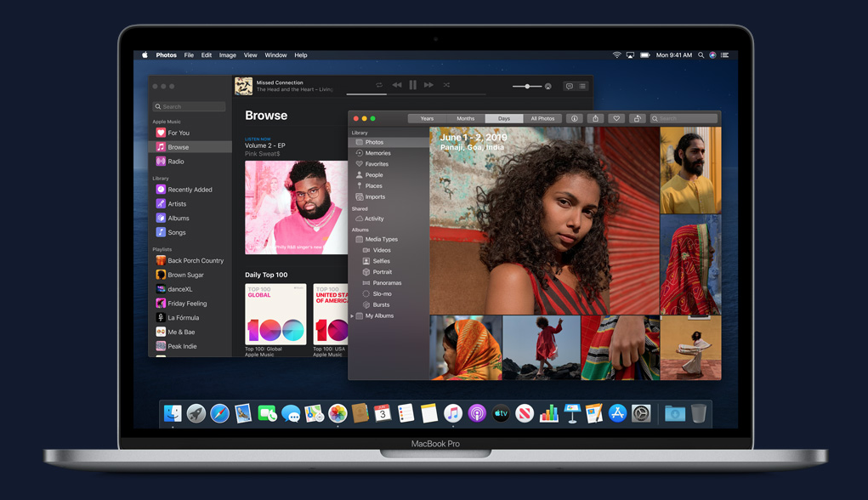Open the For You section in Music
The height and width of the screenshot is (500, 868).
click(190, 133)
